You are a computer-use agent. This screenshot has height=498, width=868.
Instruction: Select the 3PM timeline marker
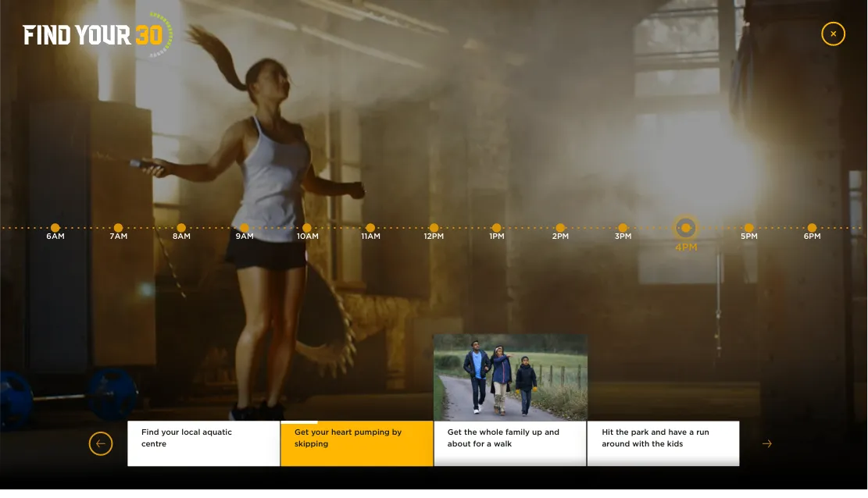tap(623, 228)
